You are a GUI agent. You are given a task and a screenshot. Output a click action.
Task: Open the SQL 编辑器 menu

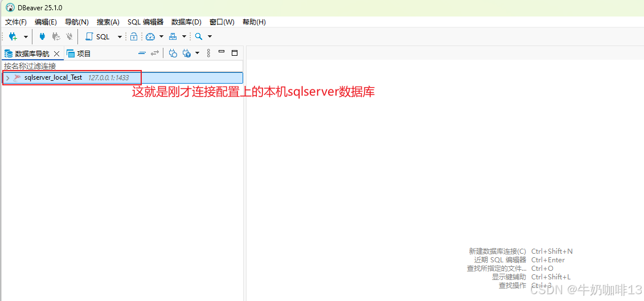[x=145, y=22]
